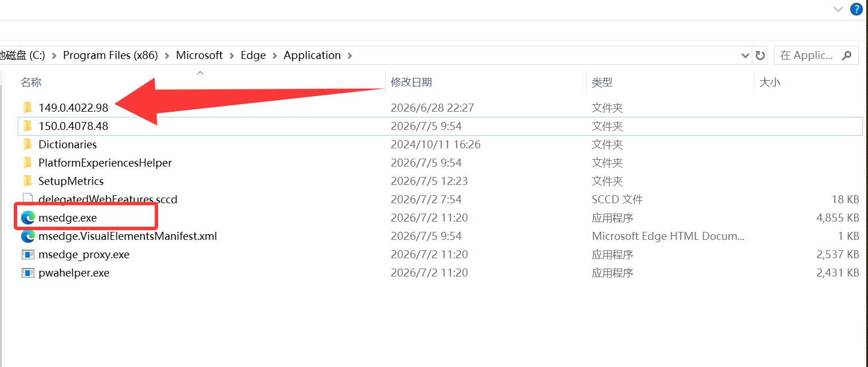Select the msedge.exe Edge icon
The width and height of the screenshot is (868, 367).
click(28, 218)
